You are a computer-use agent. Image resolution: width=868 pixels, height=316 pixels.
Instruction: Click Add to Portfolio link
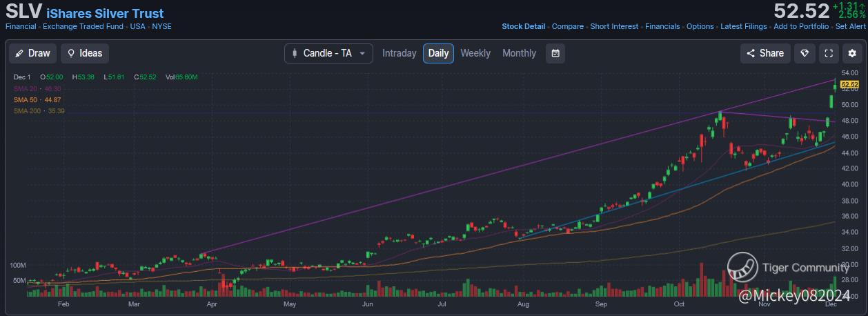[801, 26]
